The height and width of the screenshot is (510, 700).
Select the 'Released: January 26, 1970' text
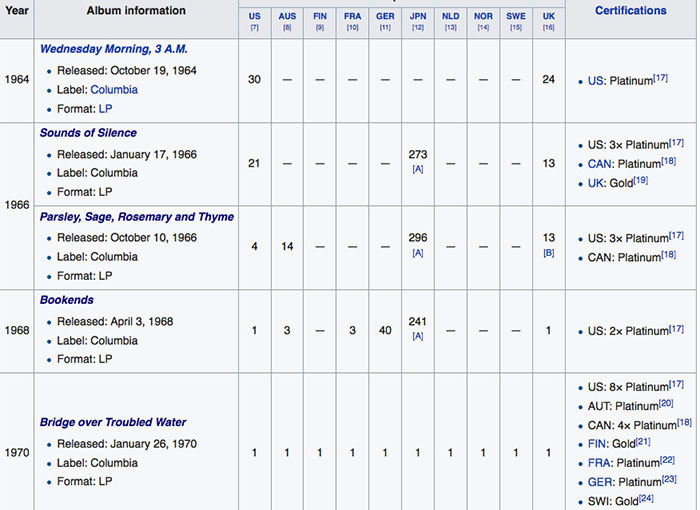127,444
